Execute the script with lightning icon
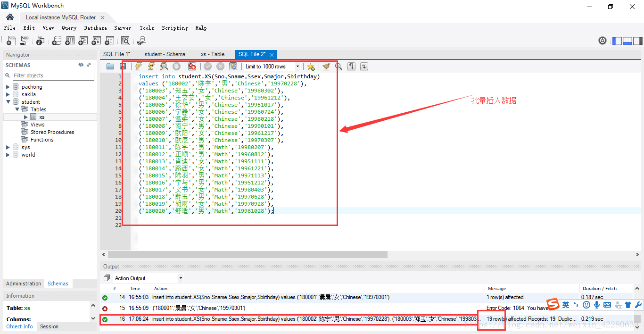This screenshot has width=644, height=334. click(138, 67)
